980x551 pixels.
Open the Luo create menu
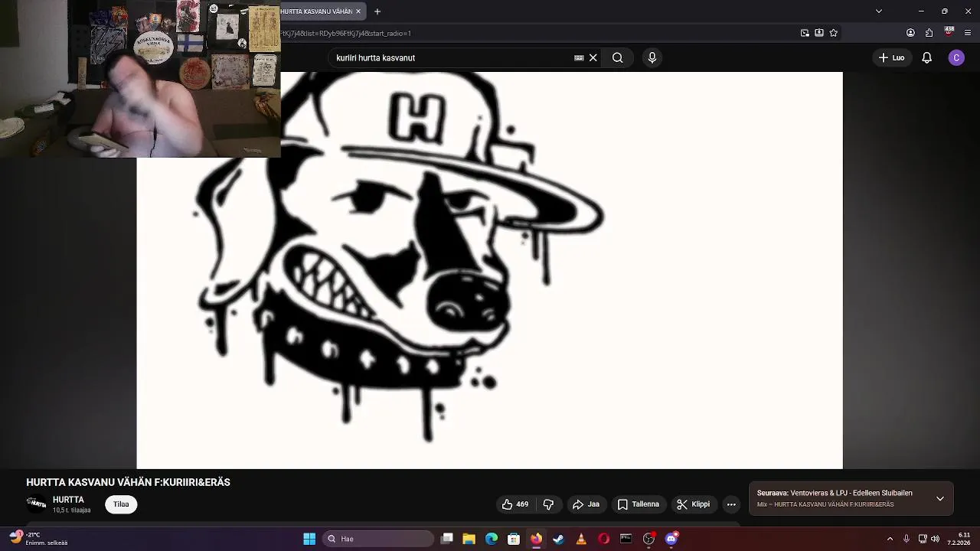[891, 57]
